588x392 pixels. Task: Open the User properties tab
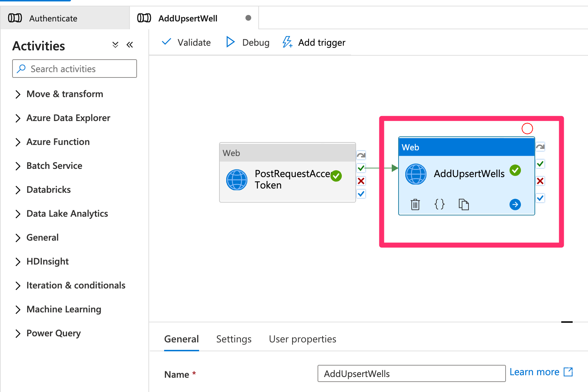[x=303, y=339]
